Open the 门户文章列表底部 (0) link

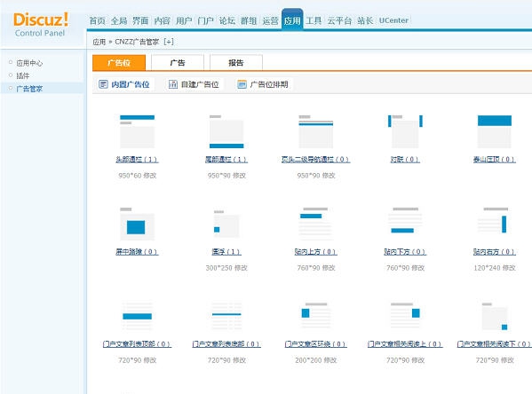[x=226, y=343]
